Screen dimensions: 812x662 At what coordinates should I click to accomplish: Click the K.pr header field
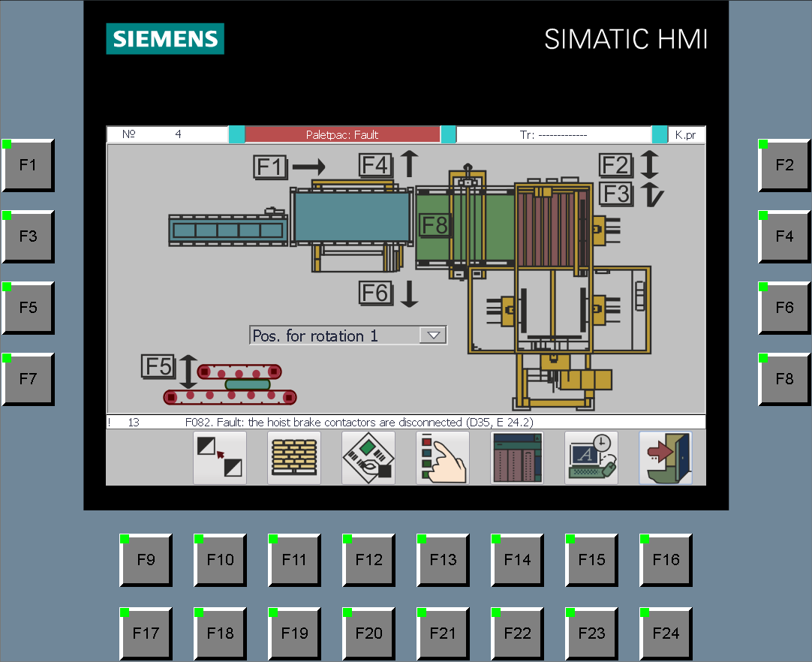tap(686, 134)
